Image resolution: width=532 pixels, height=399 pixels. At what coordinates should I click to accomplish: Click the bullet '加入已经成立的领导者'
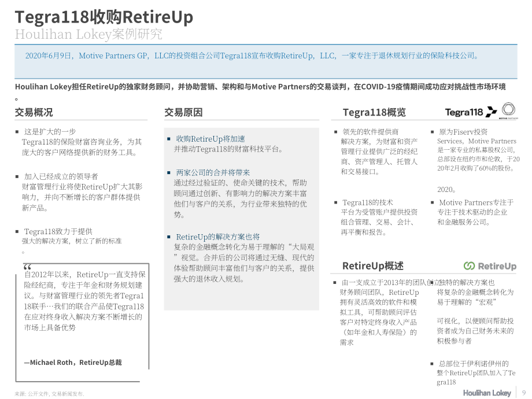point(61,176)
